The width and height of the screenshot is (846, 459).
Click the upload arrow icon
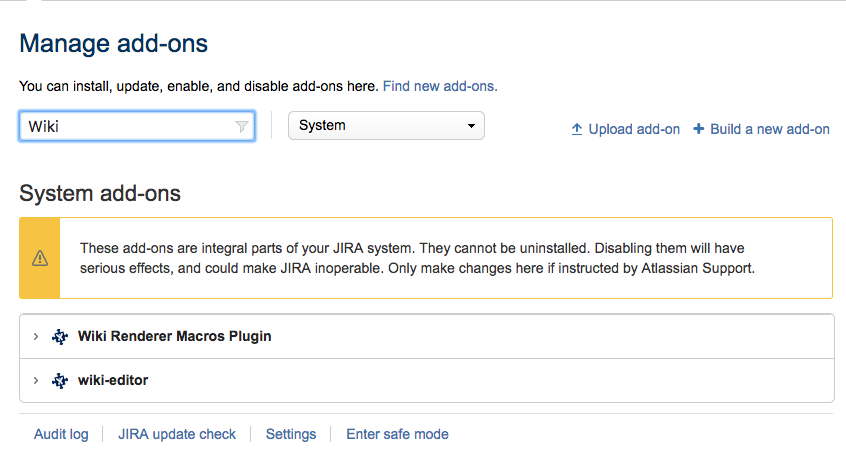577,129
